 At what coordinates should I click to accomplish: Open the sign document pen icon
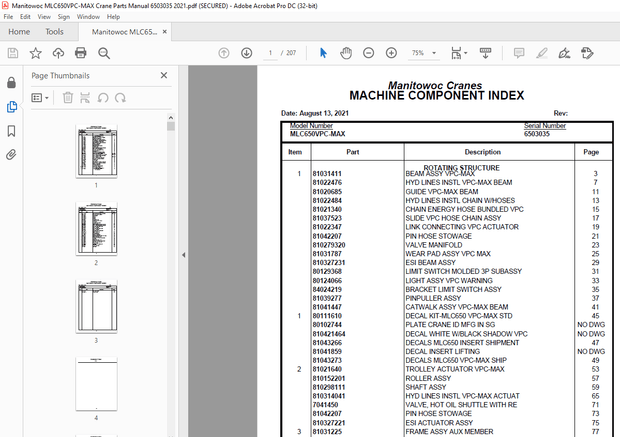(564, 53)
